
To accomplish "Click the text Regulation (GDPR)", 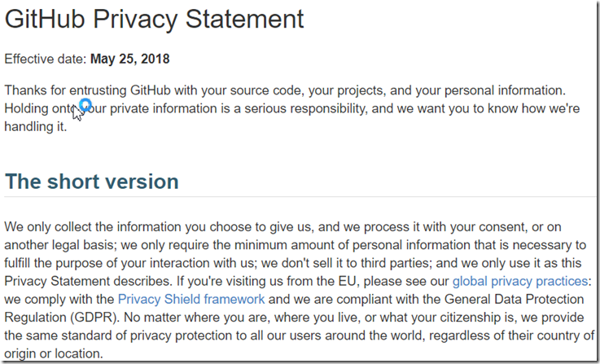I will [x=61, y=318].
